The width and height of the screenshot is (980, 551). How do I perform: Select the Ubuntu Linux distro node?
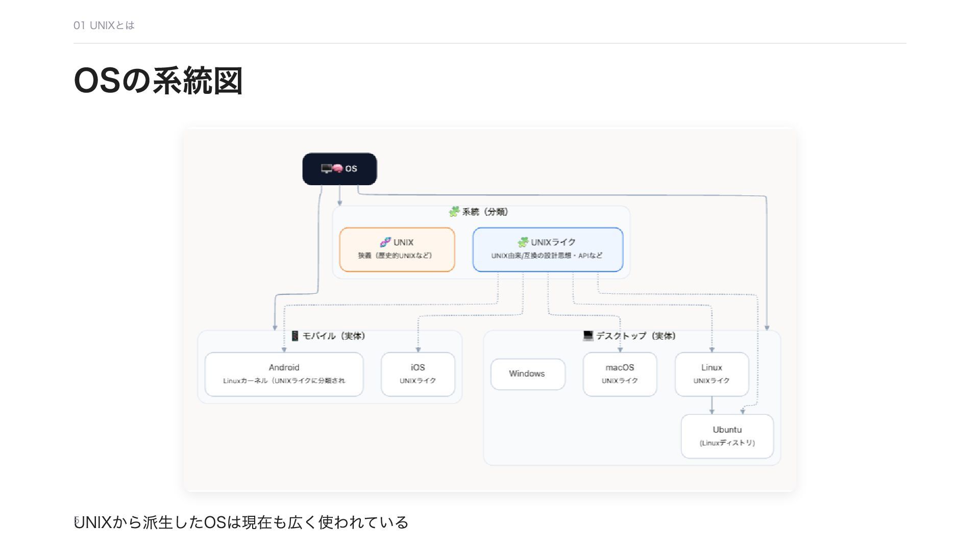coord(727,436)
